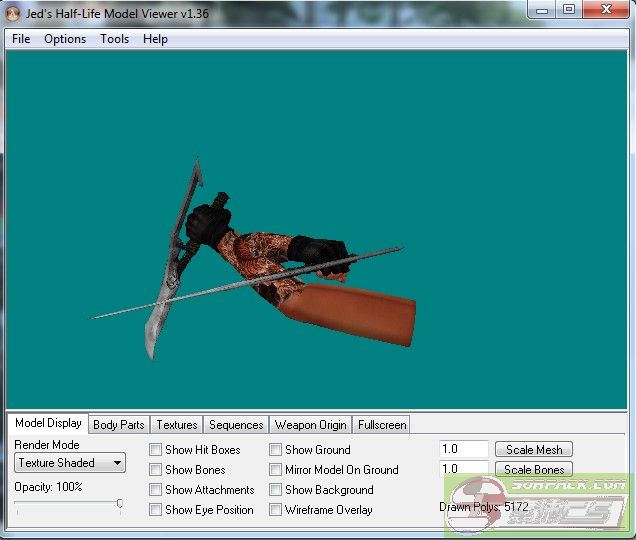Click the mesh scale value field

click(x=464, y=449)
